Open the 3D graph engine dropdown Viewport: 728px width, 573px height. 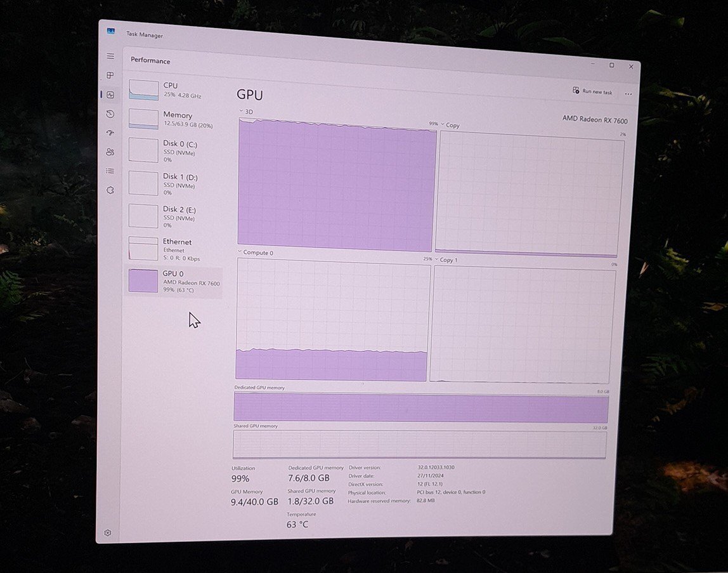(246, 112)
